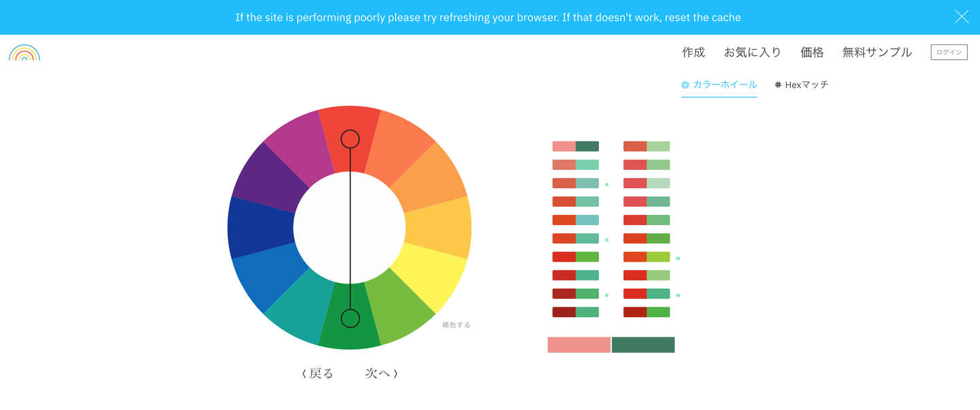Switch to the カラーホイール tab
This screenshot has height=410, width=980.
pyautogui.click(x=719, y=85)
